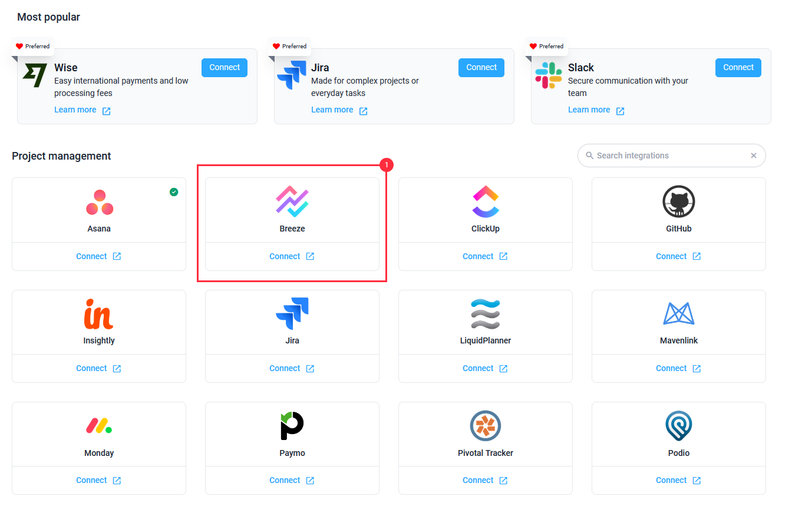Connect the Asana integration
This screenshot has width=812, height=516.
click(x=91, y=256)
